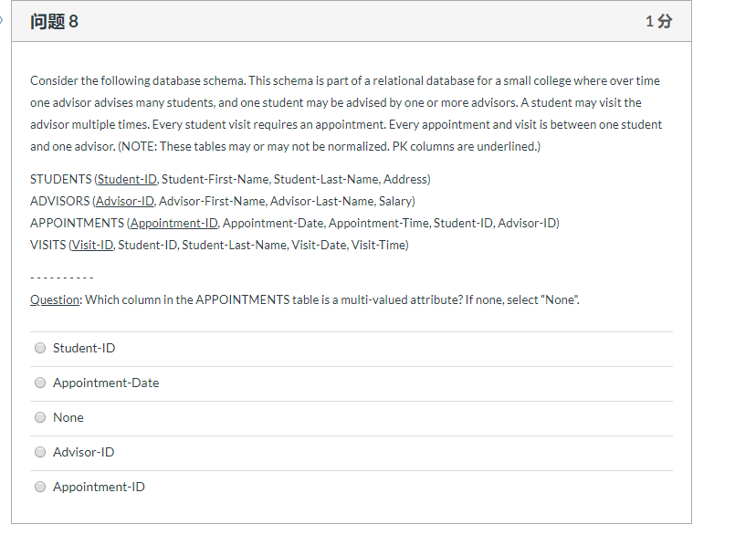
Task: Select the Appointment-ID answer option
Action: click(39, 487)
